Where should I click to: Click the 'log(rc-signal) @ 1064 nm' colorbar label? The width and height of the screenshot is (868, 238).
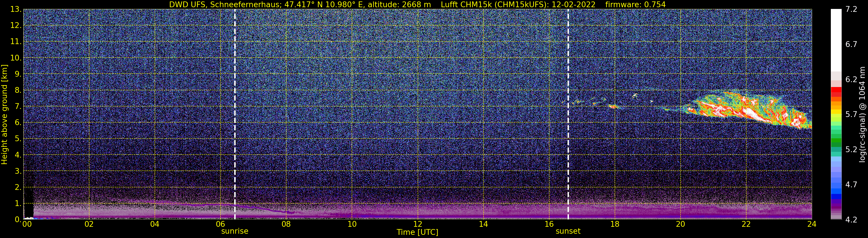click(x=863, y=115)
